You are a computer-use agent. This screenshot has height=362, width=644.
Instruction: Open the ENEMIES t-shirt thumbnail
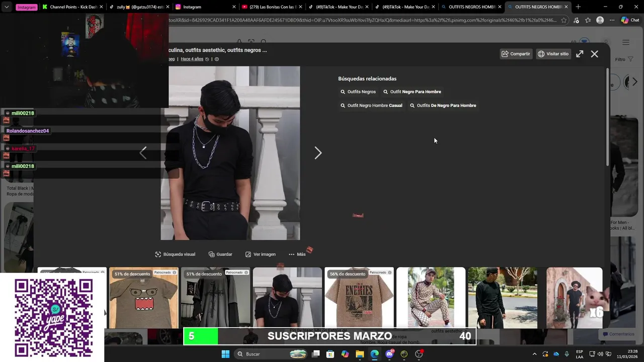click(x=359, y=298)
